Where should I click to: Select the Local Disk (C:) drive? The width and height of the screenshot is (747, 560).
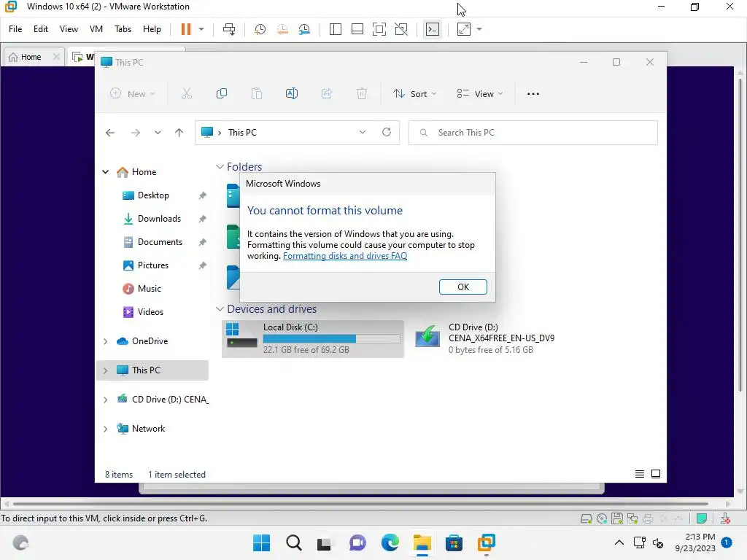point(313,338)
